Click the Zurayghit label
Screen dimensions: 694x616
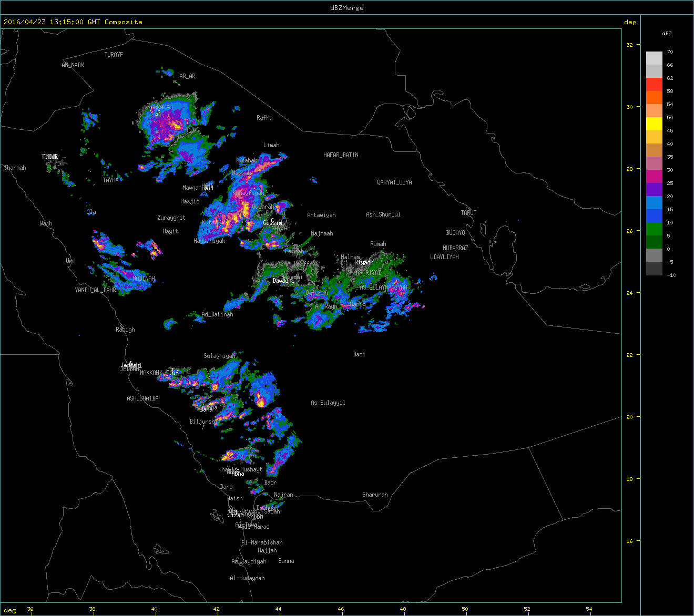coord(171,218)
